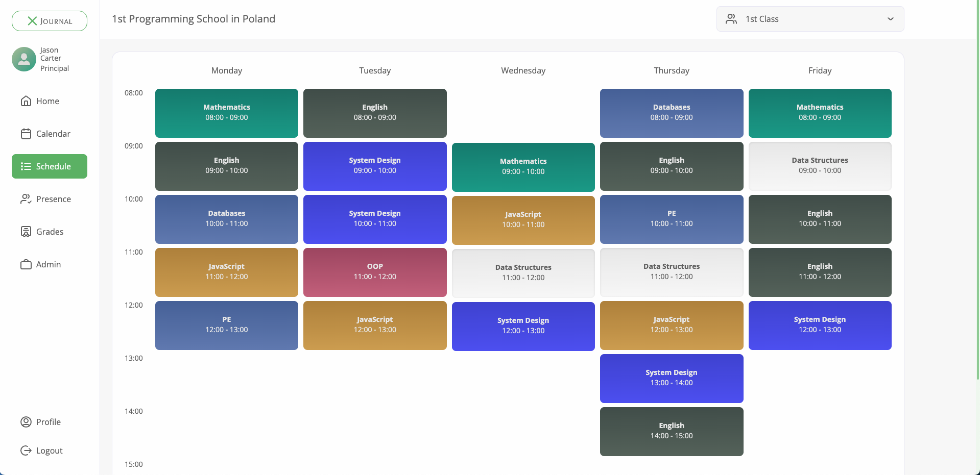Select Wednesday System Design 12:00 lesson
The image size is (980, 475).
tap(523, 327)
